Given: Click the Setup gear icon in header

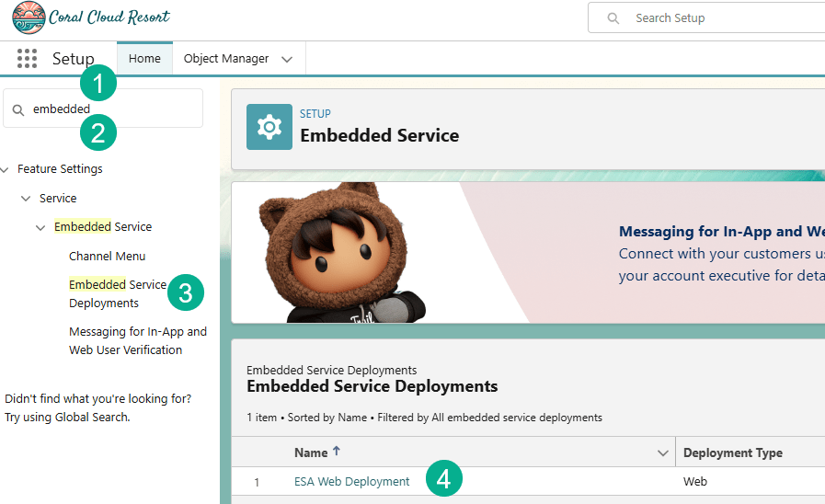Looking at the screenshot, I should pyautogui.click(x=269, y=127).
